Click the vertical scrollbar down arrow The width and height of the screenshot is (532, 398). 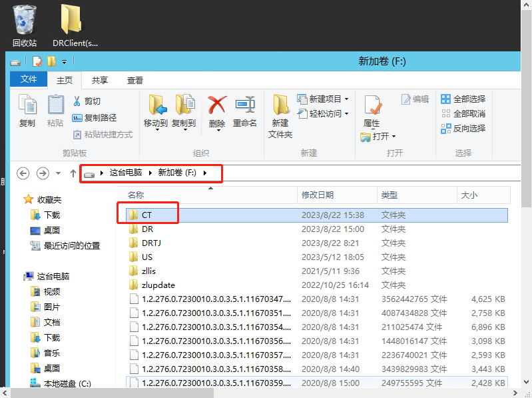point(526,382)
